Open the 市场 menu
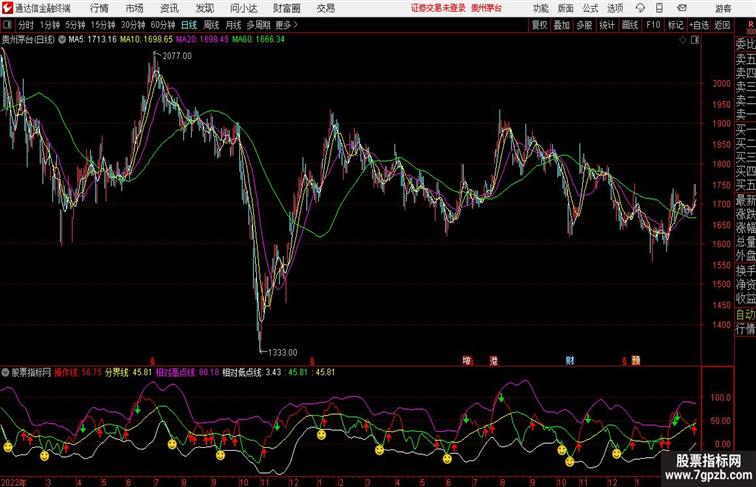The height and width of the screenshot is (487, 756). coord(135,8)
